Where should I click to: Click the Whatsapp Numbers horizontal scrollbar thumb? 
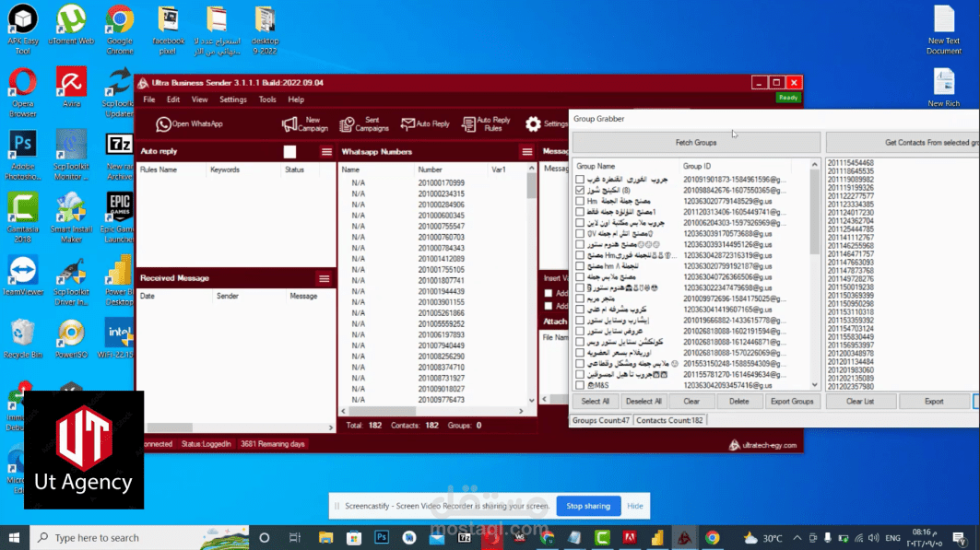coord(382,411)
